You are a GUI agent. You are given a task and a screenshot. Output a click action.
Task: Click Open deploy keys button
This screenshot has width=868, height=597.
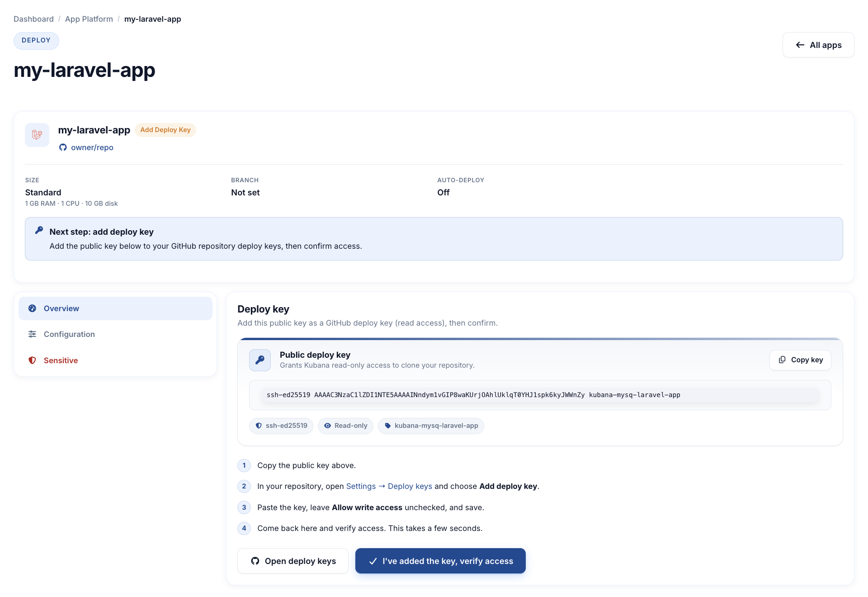[x=293, y=561]
